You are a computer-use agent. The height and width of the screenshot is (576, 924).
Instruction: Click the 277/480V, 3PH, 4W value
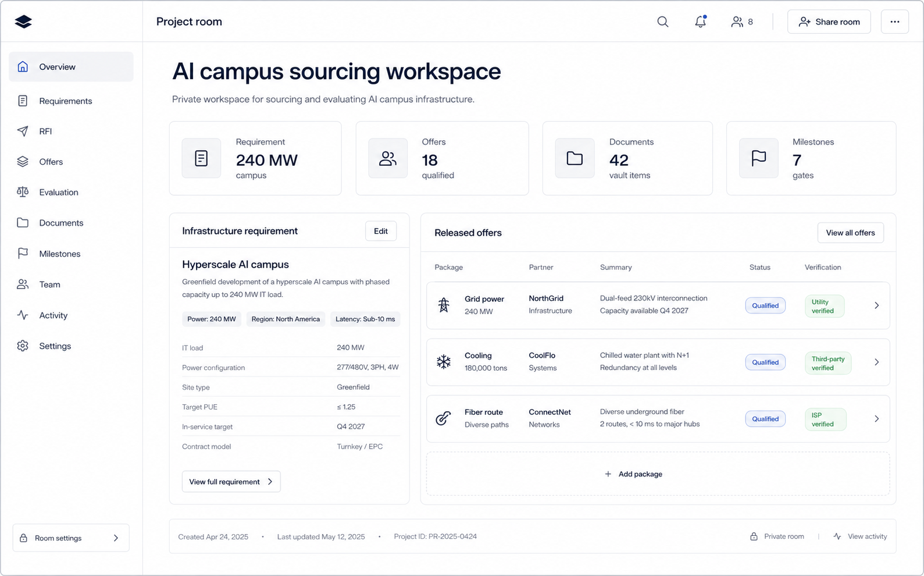[368, 367]
